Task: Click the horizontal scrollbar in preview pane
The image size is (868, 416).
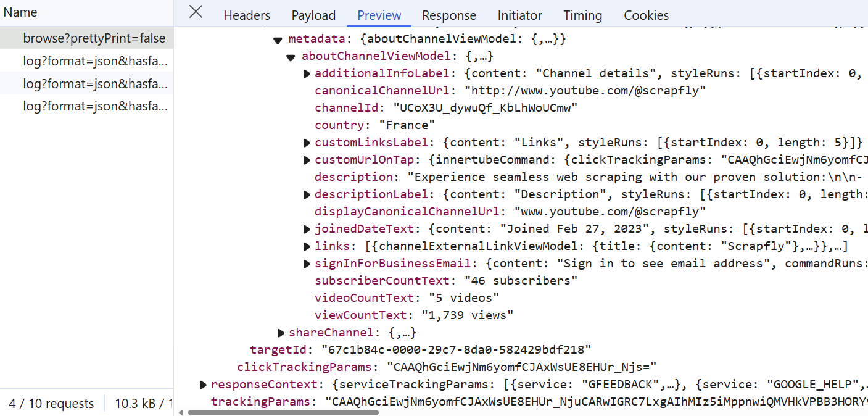Action: (x=284, y=412)
